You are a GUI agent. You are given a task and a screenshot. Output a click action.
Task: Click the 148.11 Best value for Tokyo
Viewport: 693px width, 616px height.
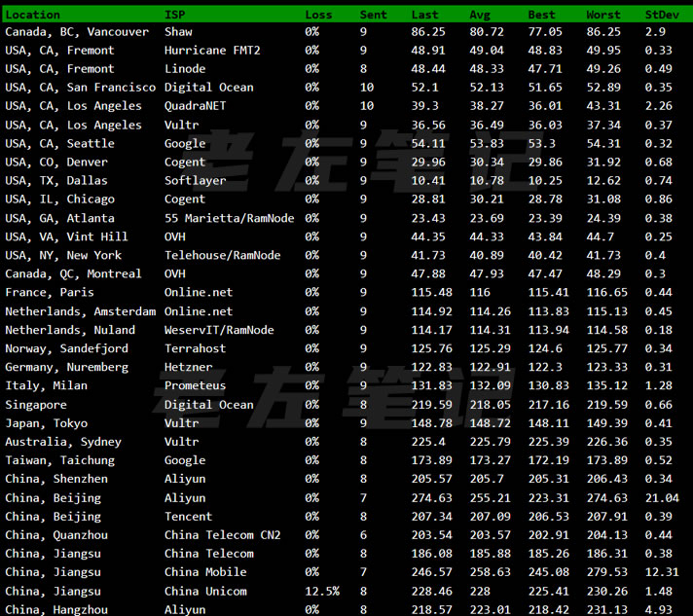[549, 423]
